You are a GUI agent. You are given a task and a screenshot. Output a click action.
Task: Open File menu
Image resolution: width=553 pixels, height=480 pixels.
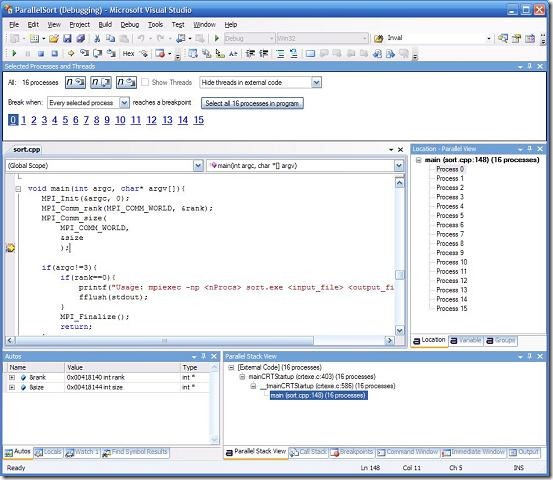click(x=14, y=24)
